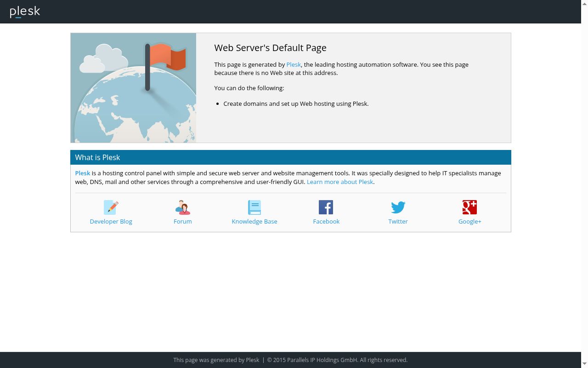Click the scrollbar up arrow

584,3
